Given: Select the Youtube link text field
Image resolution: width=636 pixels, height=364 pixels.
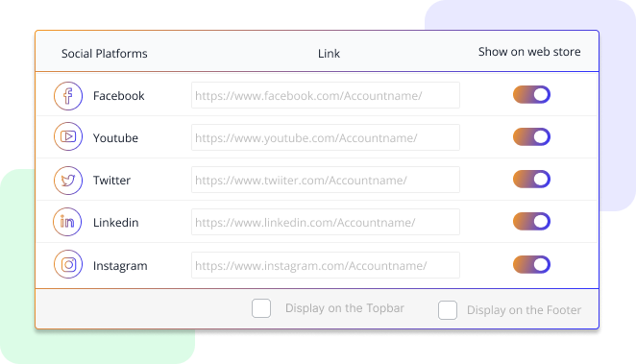Looking at the screenshot, I should (x=326, y=137).
